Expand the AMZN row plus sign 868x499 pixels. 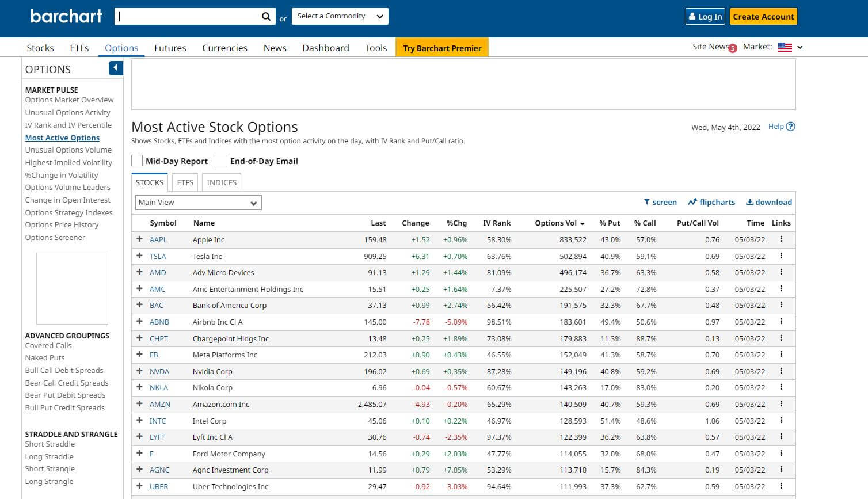139,403
